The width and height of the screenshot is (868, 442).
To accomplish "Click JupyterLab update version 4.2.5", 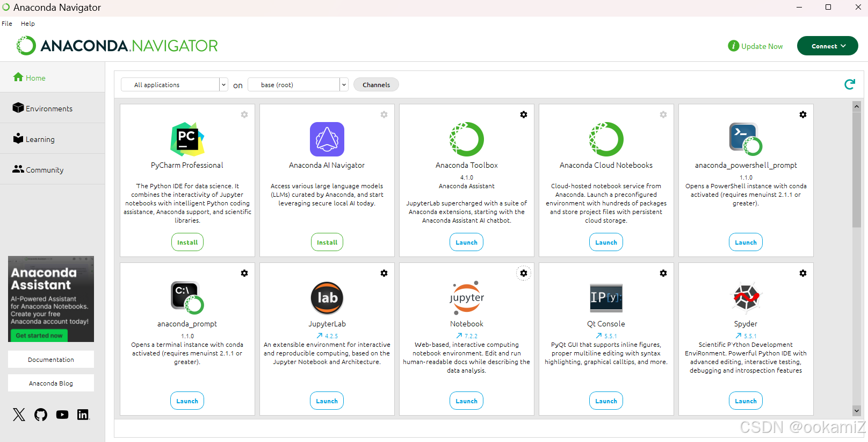I will (x=327, y=336).
